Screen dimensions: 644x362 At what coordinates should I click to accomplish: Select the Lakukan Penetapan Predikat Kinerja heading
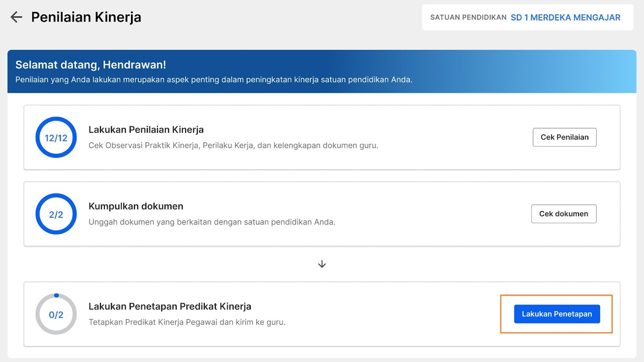tap(170, 306)
